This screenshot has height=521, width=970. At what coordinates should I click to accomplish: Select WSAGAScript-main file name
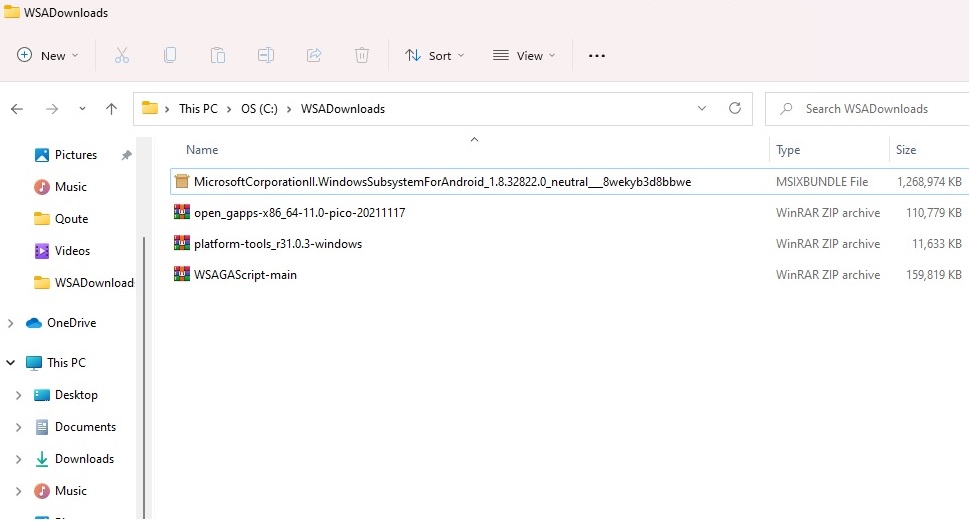[245, 275]
